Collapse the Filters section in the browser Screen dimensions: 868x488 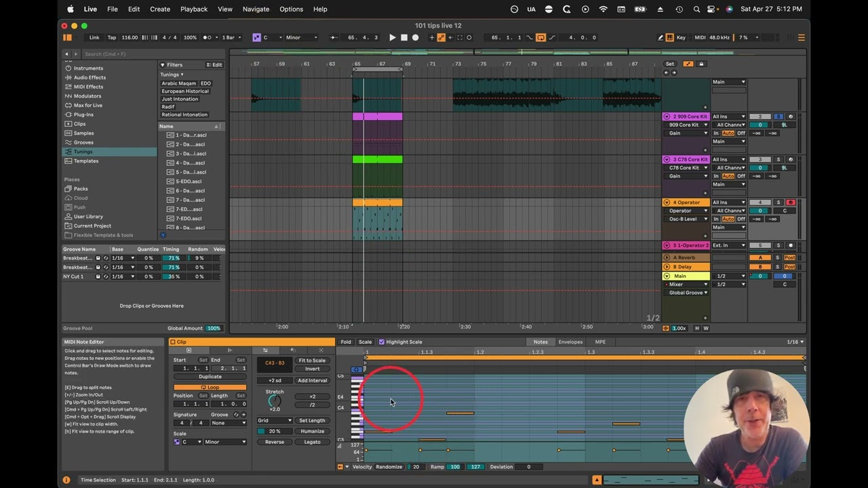163,65
